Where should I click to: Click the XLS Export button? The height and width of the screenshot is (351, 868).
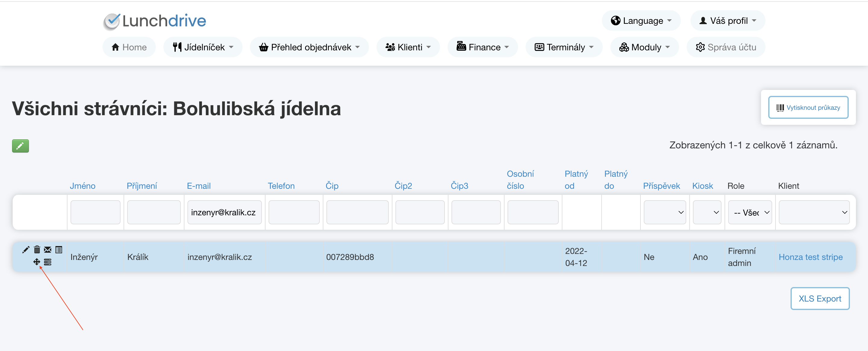coord(819,299)
